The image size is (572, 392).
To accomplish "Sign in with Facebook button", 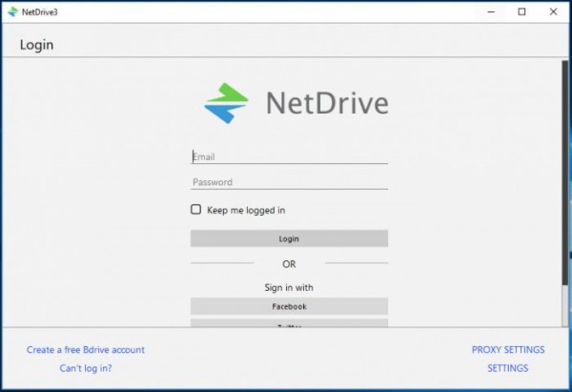I will click(x=289, y=306).
